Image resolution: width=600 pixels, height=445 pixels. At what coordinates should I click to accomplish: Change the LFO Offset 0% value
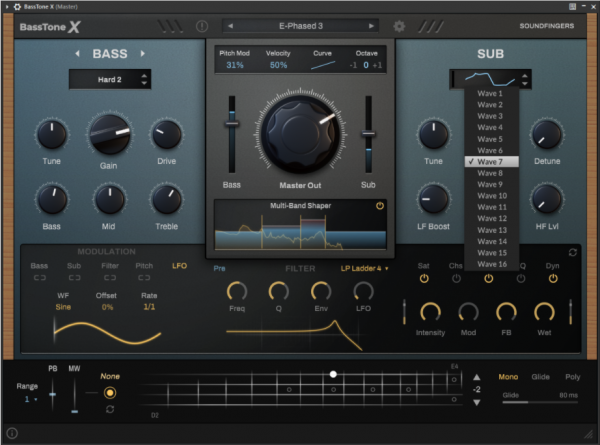pos(108,307)
